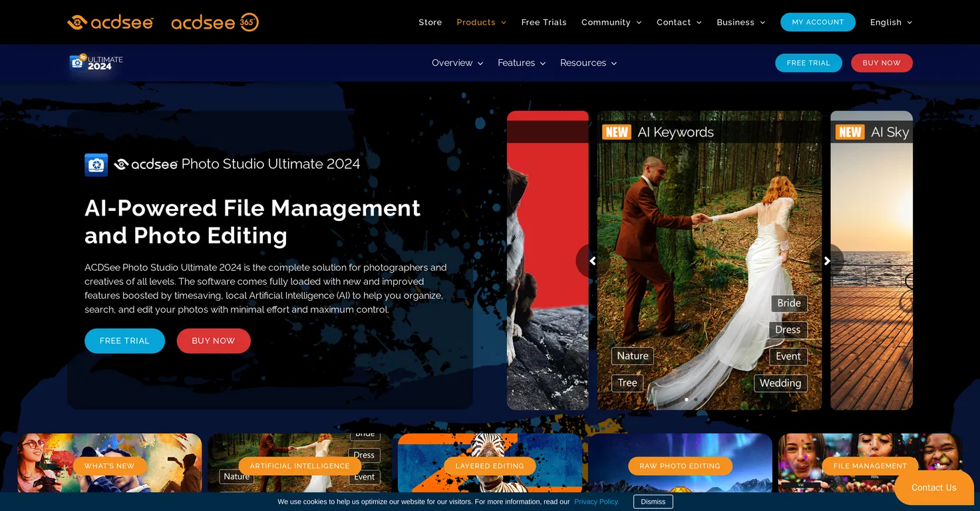Go to previous carousel slide arrow

click(592, 261)
